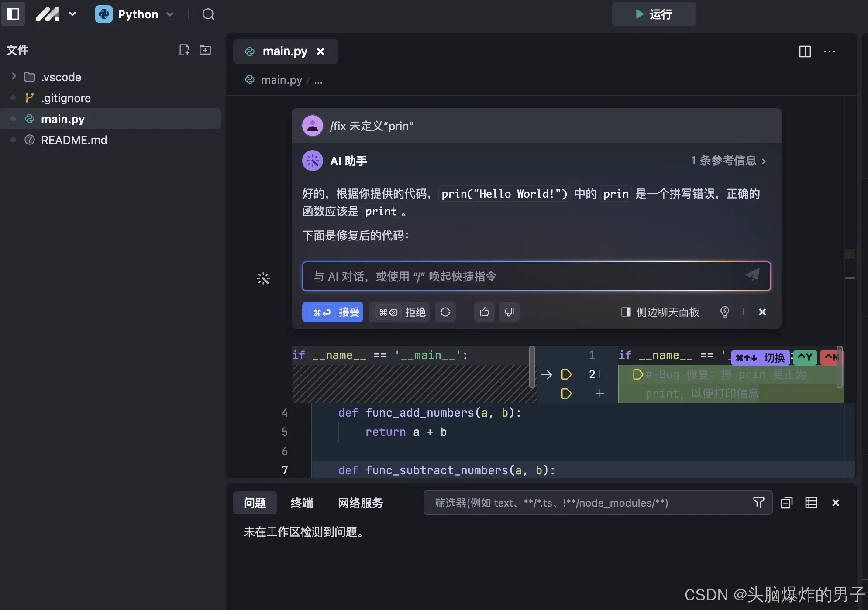Open more editor options via ellipsis icon
The width and height of the screenshot is (868, 610).
830,51
